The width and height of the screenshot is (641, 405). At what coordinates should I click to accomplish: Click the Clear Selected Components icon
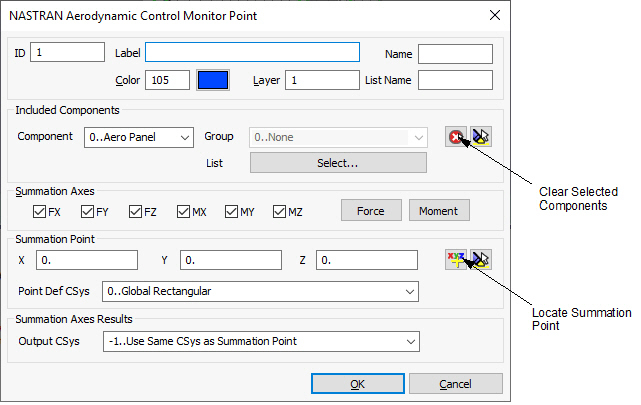(x=456, y=137)
